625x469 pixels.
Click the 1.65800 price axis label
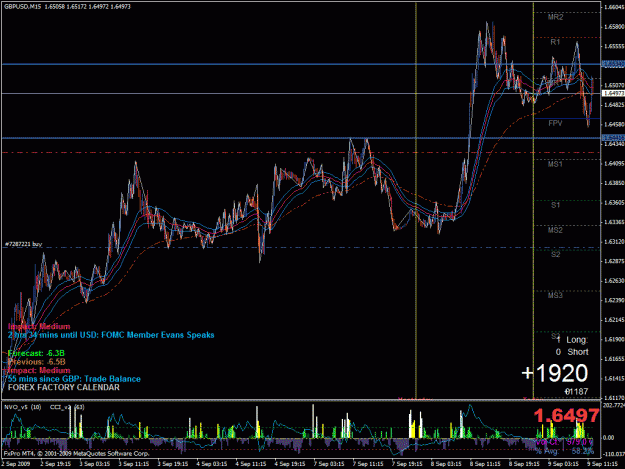coord(614,27)
